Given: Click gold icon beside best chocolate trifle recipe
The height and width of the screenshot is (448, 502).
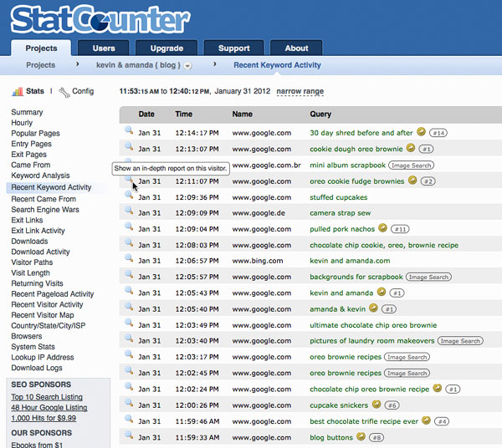Looking at the screenshot, I should 426,420.
